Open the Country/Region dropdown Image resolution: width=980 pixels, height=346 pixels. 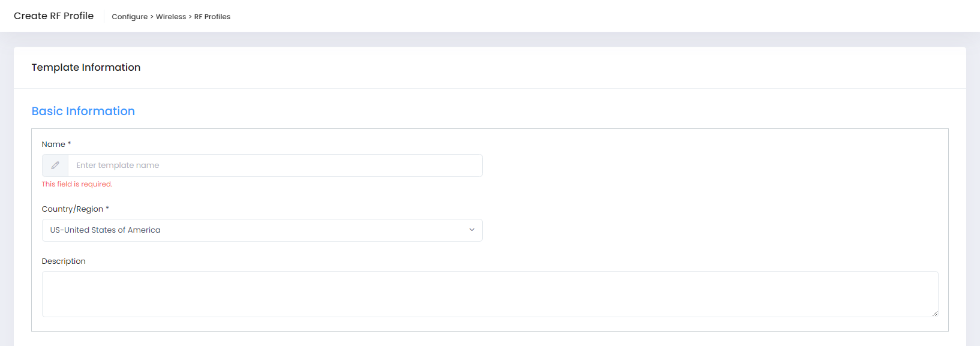pos(261,230)
